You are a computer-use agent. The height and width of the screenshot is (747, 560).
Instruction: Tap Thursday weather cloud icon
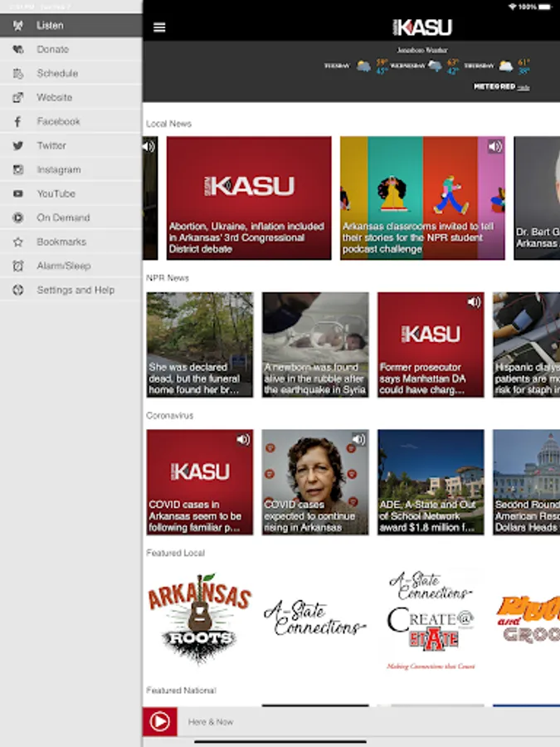(506, 66)
